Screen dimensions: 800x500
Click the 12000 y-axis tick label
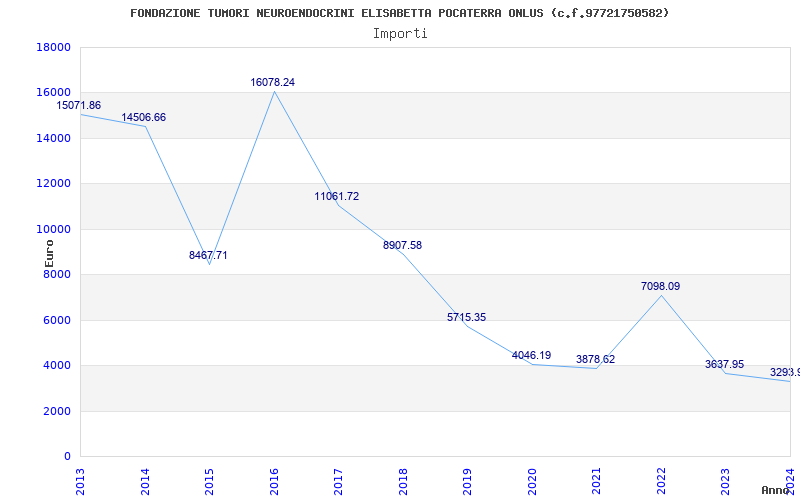[x=54, y=184]
